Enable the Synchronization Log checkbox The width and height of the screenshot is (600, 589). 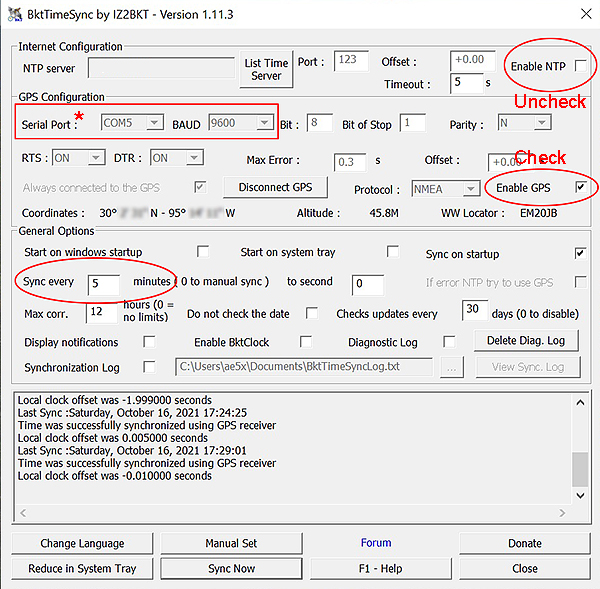click(149, 367)
